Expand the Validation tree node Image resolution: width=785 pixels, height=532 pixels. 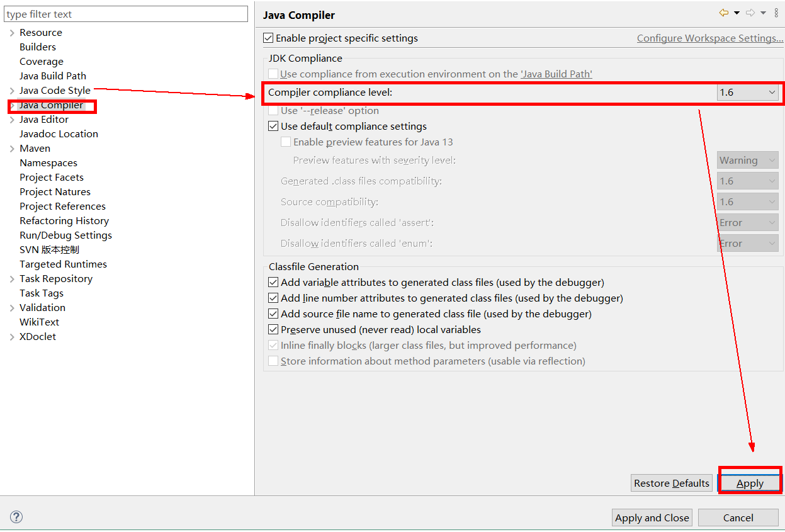click(x=12, y=308)
